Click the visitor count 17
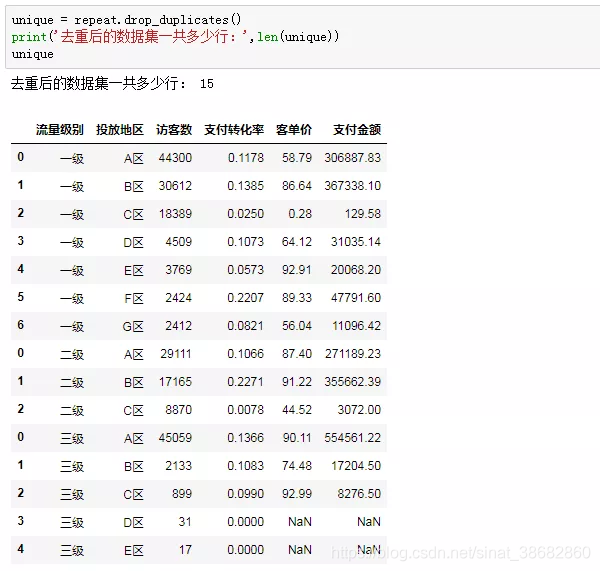 pyautogui.click(x=185, y=550)
